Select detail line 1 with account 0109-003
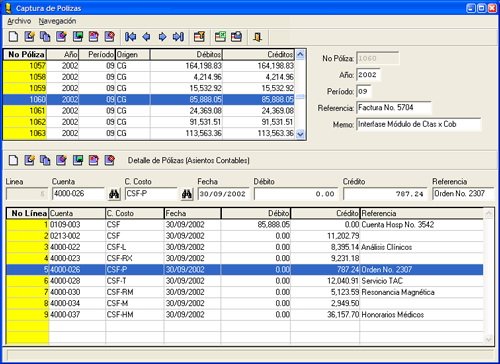This screenshot has height=364, width=500. point(245,225)
